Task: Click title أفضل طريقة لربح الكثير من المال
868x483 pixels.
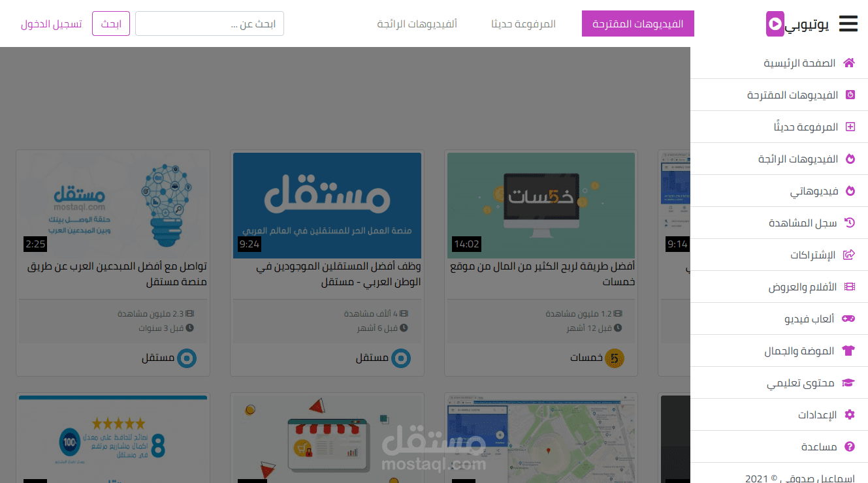Action: click(x=542, y=274)
